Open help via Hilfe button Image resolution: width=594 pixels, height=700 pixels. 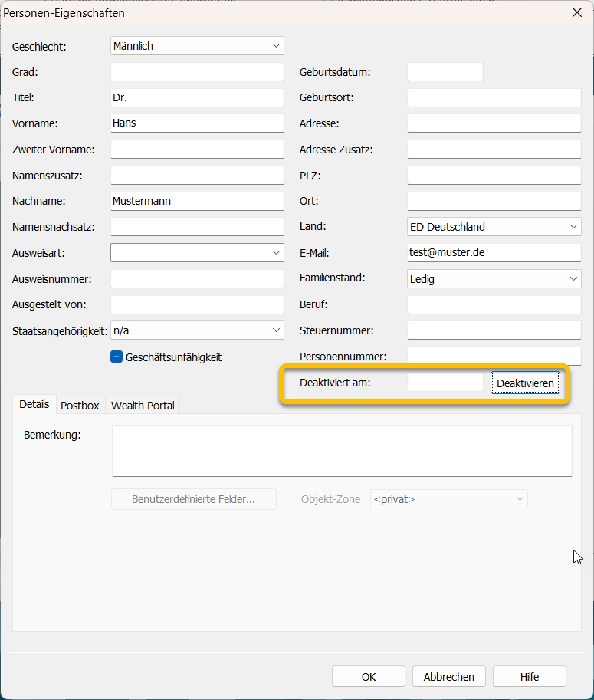(x=530, y=676)
